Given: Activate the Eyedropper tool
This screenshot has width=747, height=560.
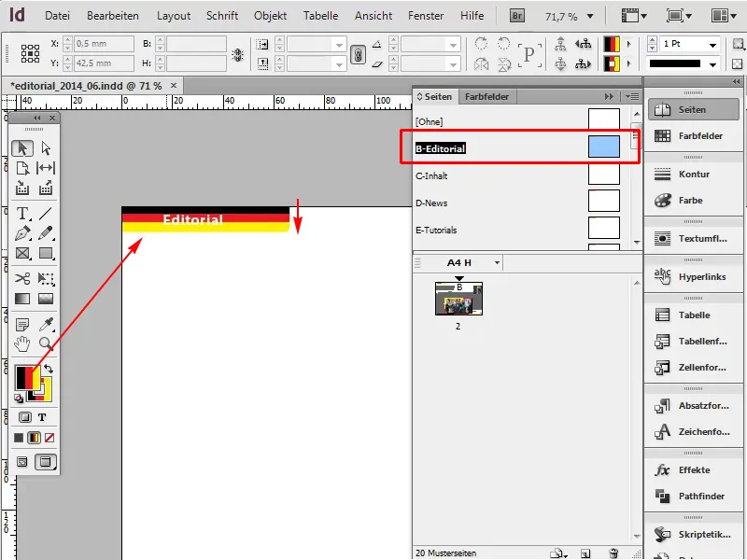Looking at the screenshot, I should pos(43,322).
